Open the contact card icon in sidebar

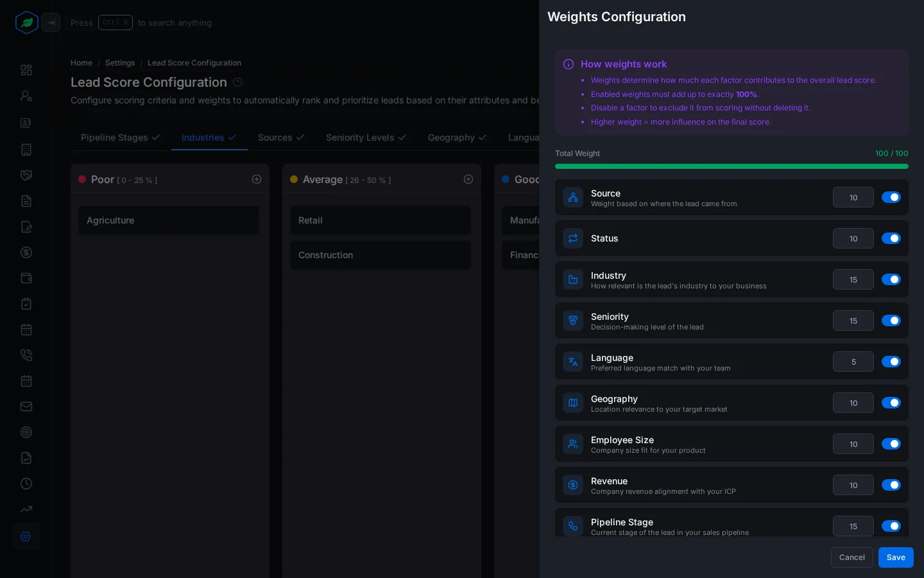point(26,123)
